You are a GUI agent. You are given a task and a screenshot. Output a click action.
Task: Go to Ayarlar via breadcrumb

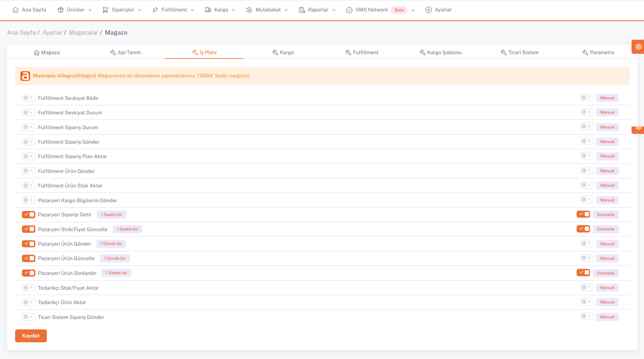53,33
